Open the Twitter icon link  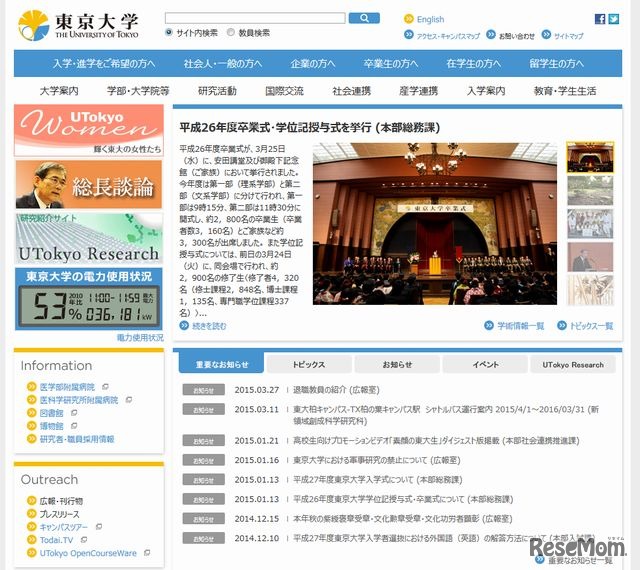pos(613,19)
